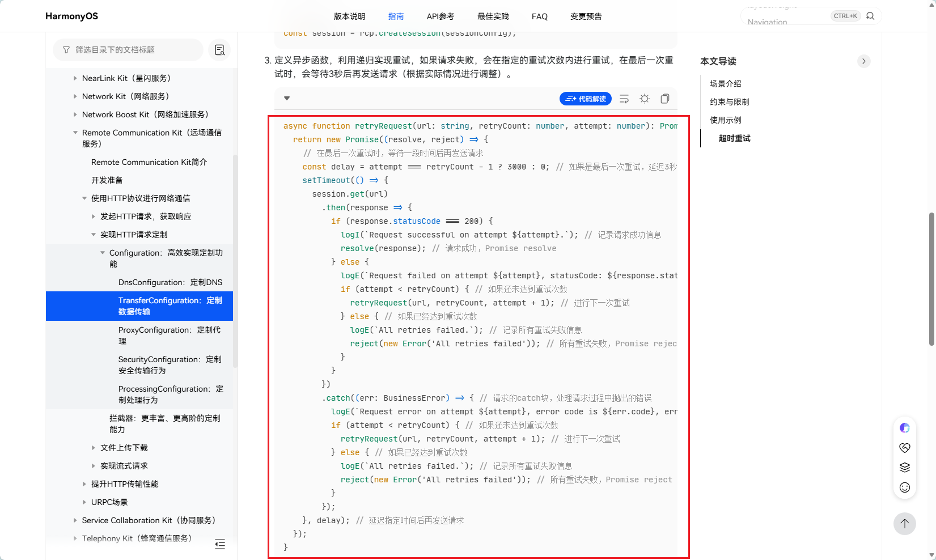
Task: Click the sidebar tree scrollbar
Action: [235, 261]
